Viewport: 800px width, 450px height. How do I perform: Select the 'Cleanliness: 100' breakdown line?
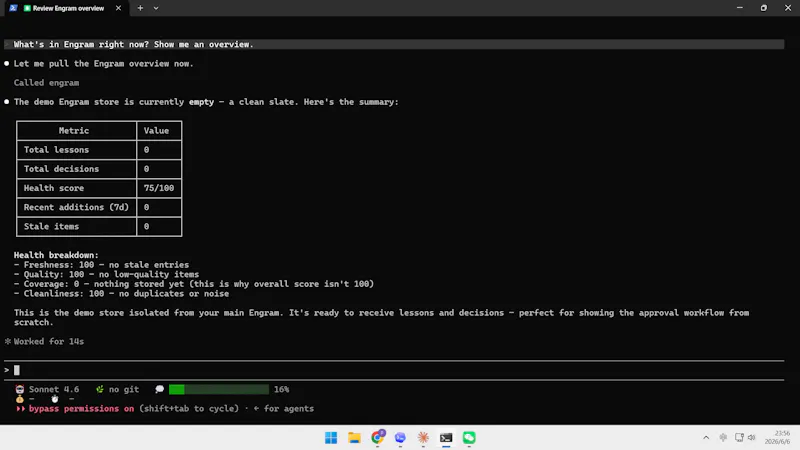(x=121, y=293)
